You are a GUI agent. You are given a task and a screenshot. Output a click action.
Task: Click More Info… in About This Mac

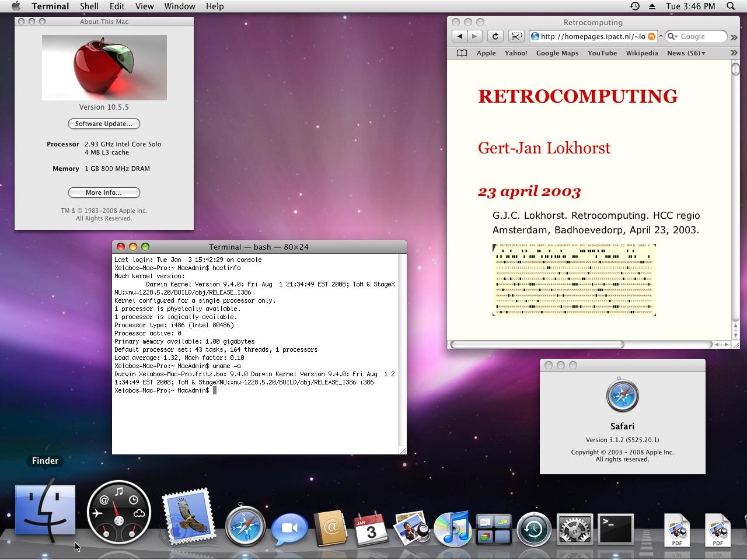coord(104,192)
